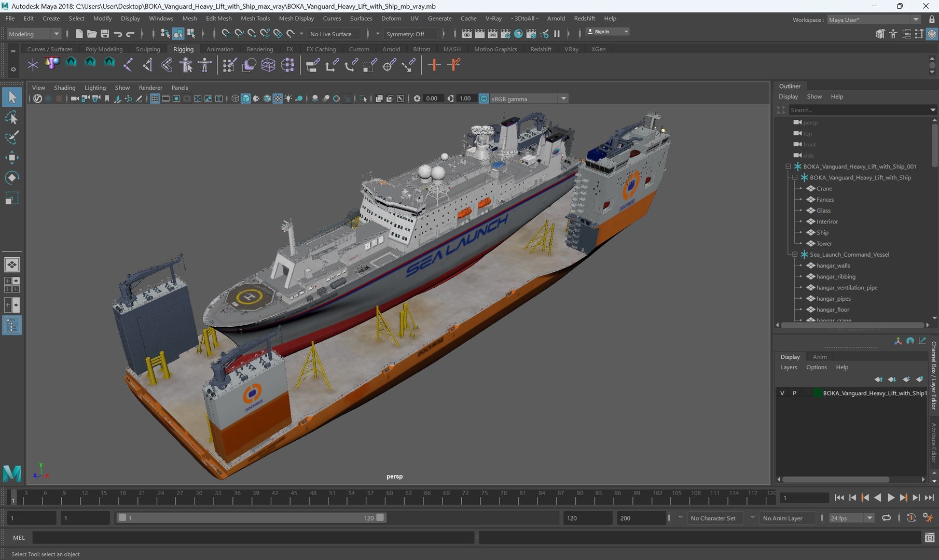Viewport: 939px width, 560px height.
Task: Click the range slider left handle
Action: (122, 517)
